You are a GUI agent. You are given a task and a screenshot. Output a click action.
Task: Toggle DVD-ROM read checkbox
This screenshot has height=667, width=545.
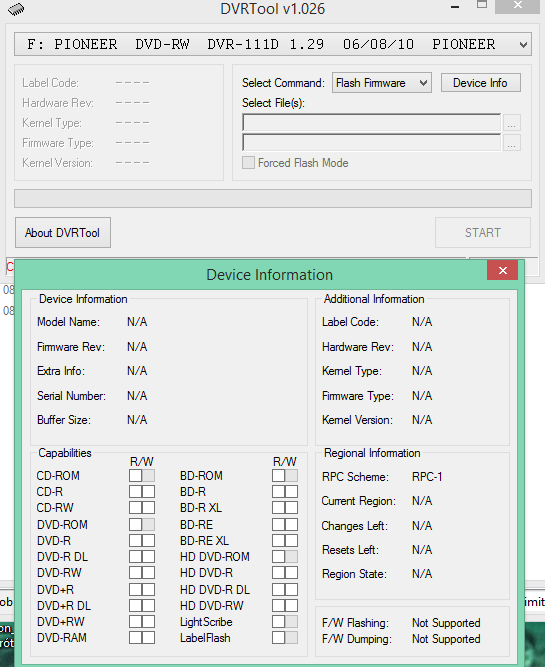(x=136, y=524)
